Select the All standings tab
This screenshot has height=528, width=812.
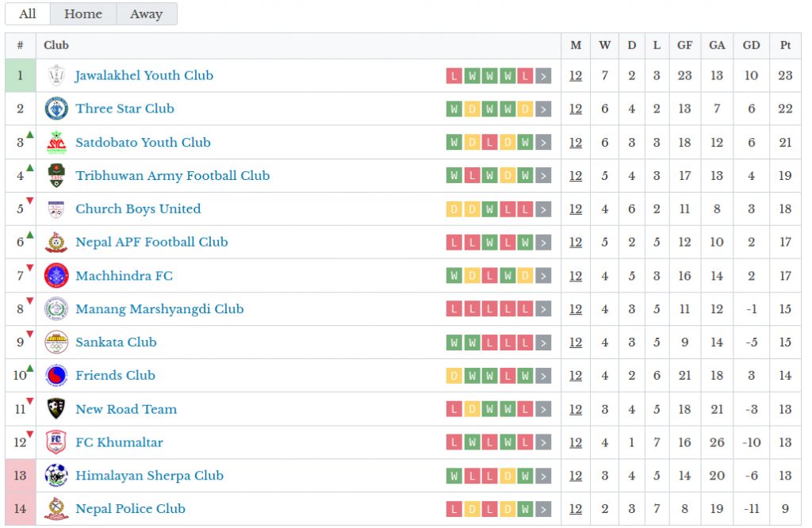click(x=28, y=14)
